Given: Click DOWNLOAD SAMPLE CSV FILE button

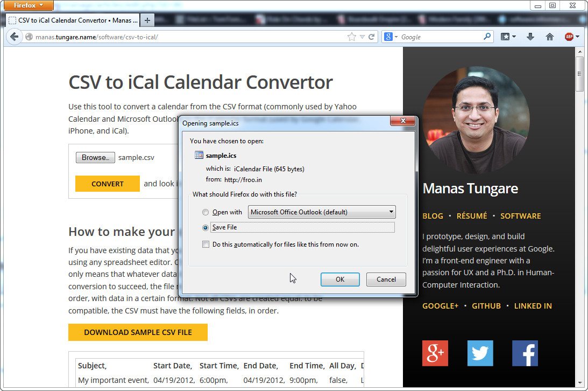Looking at the screenshot, I should coord(138,332).
